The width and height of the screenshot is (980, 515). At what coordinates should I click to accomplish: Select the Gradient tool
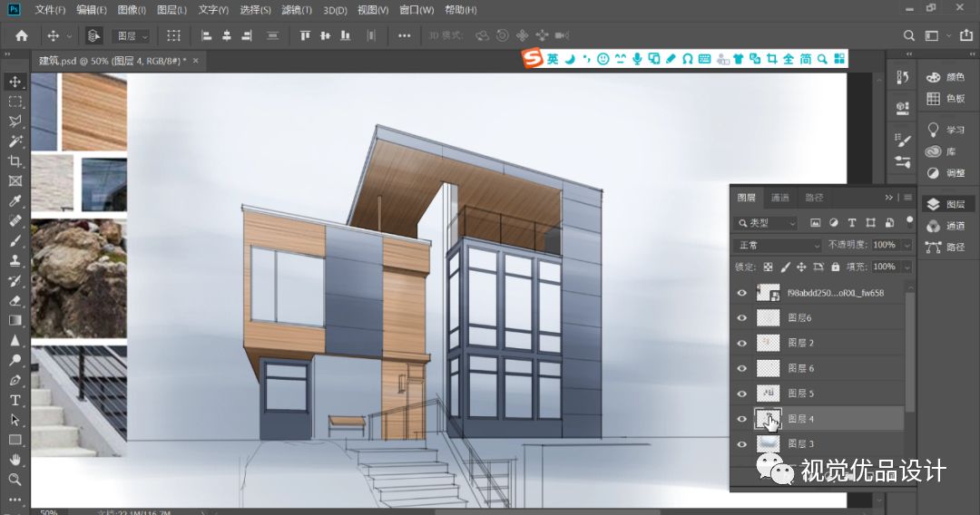point(15,320)
